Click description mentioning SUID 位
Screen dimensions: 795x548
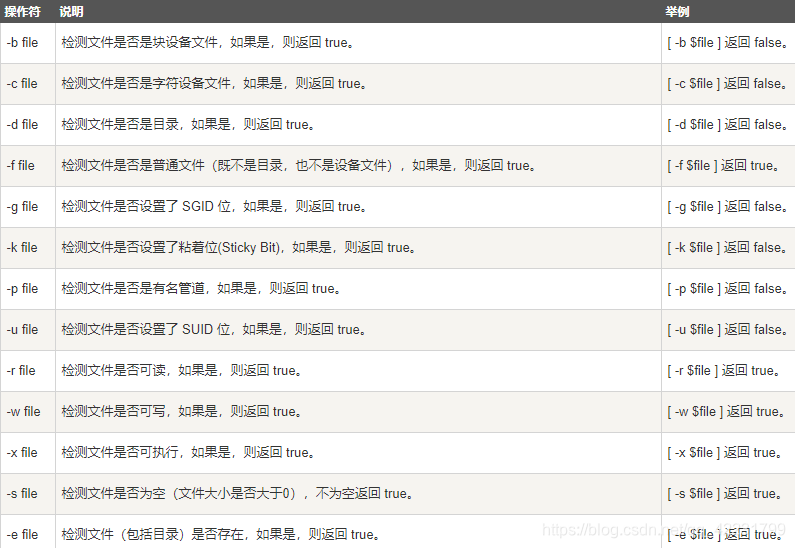(x=214, y=330)
